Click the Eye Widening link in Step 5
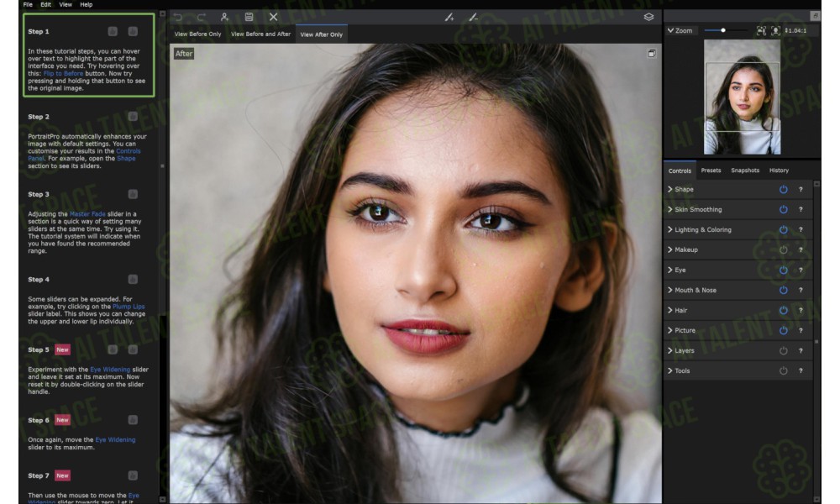 point(110,370)
